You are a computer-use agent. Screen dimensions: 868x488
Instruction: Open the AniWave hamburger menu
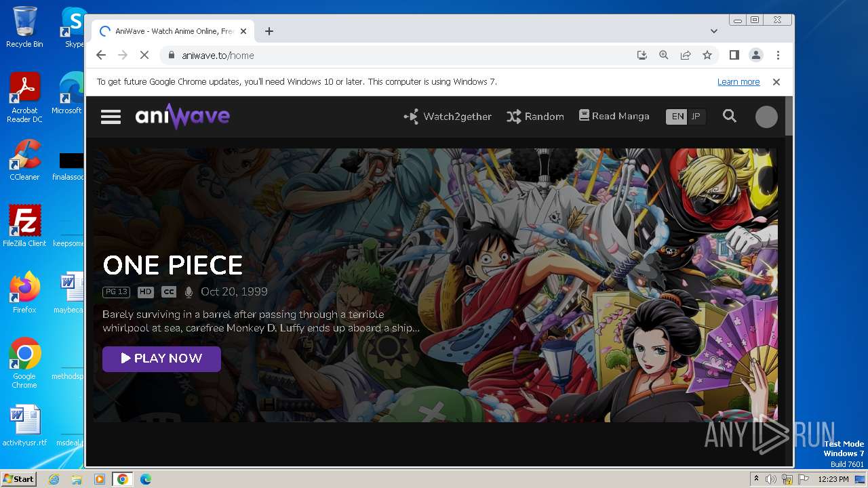tap(111, 117)
